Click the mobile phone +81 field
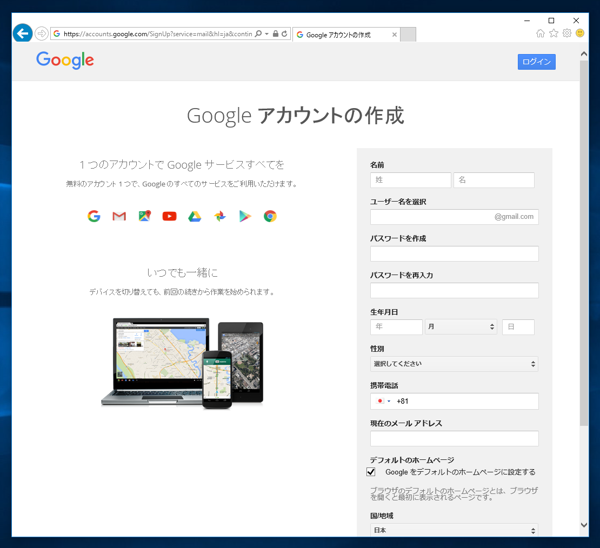600x548 pixels. pos(454,401)
